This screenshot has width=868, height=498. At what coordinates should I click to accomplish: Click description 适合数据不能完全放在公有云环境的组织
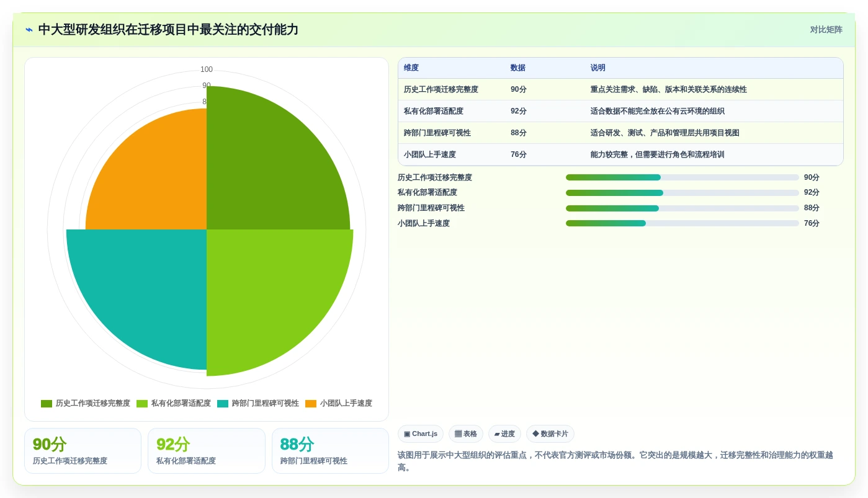tap(658, 111)
